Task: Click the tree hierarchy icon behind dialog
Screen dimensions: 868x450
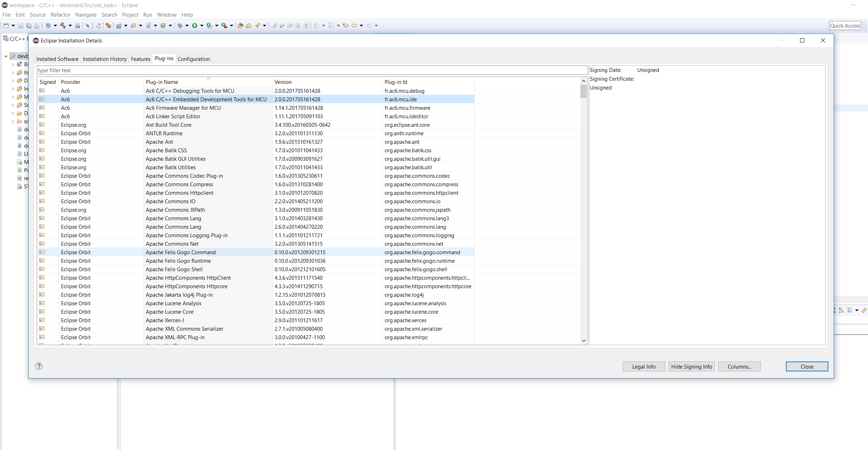Action: coord(841,311)
